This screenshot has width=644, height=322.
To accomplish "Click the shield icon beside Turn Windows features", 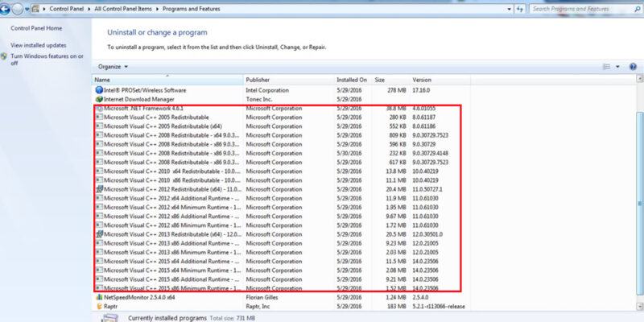I will click(4, 56).
